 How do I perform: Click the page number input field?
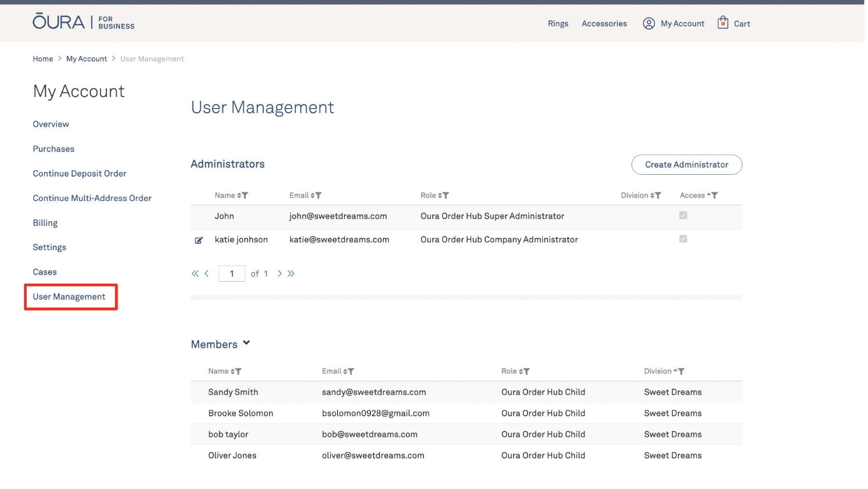[x=232, y=274]
